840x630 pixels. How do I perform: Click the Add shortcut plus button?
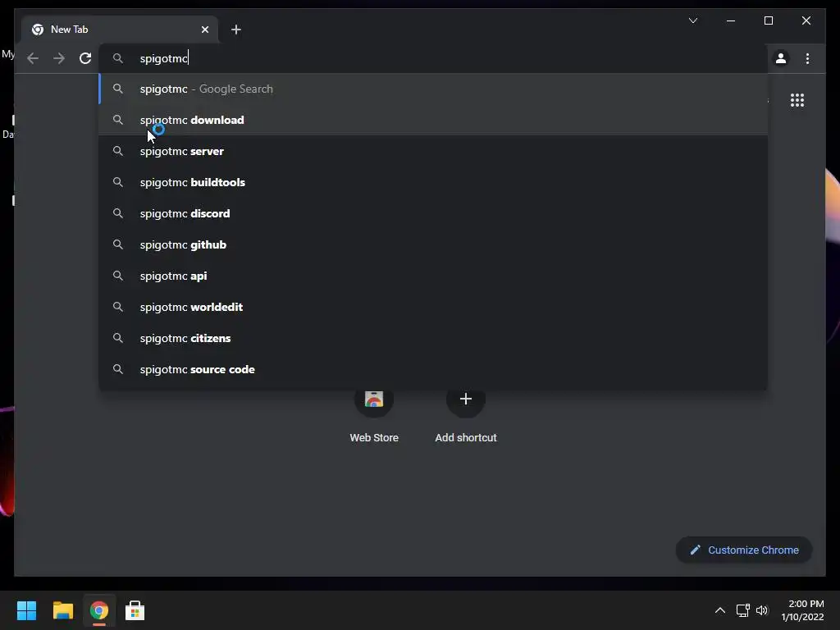466,399
